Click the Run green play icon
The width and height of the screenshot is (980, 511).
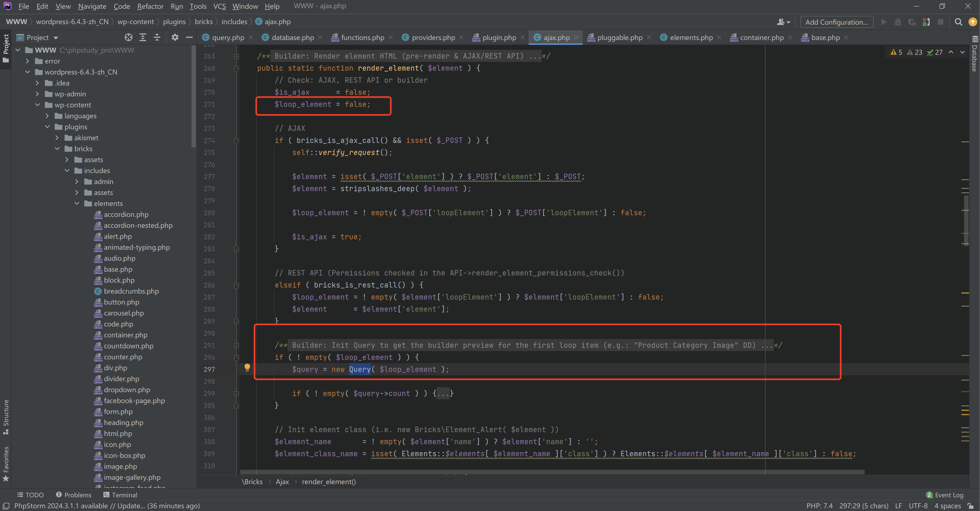tap(884, 22)
